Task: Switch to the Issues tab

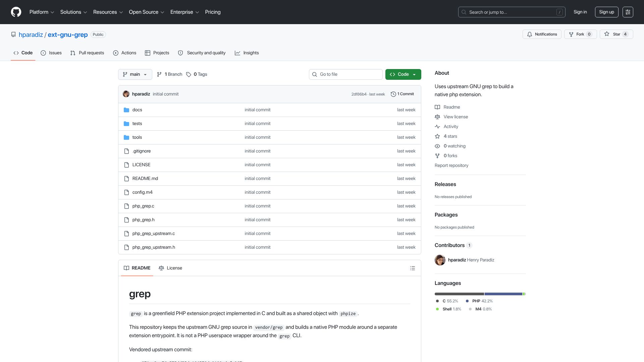Action: point(51,53)
